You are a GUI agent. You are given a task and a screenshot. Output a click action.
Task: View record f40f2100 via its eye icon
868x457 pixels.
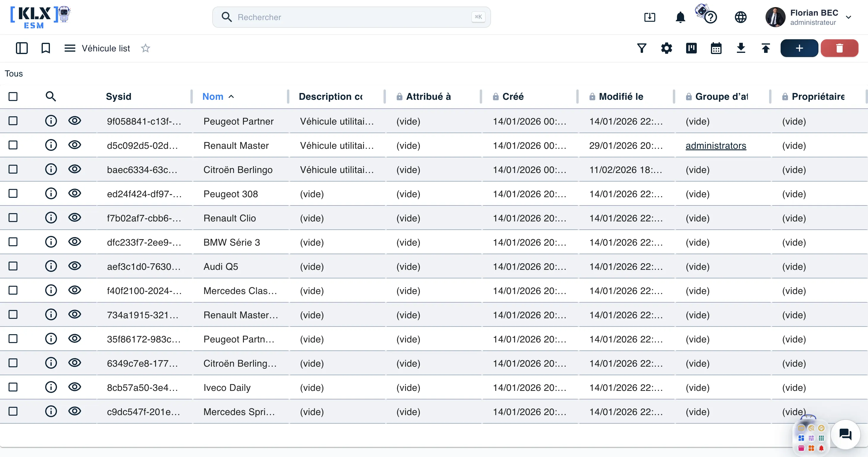(x=74, y=290)
